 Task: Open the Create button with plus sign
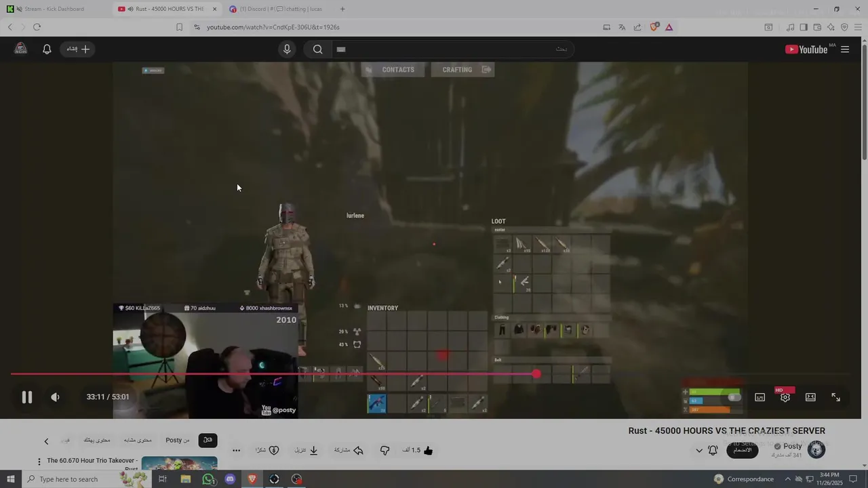[78, 49]
